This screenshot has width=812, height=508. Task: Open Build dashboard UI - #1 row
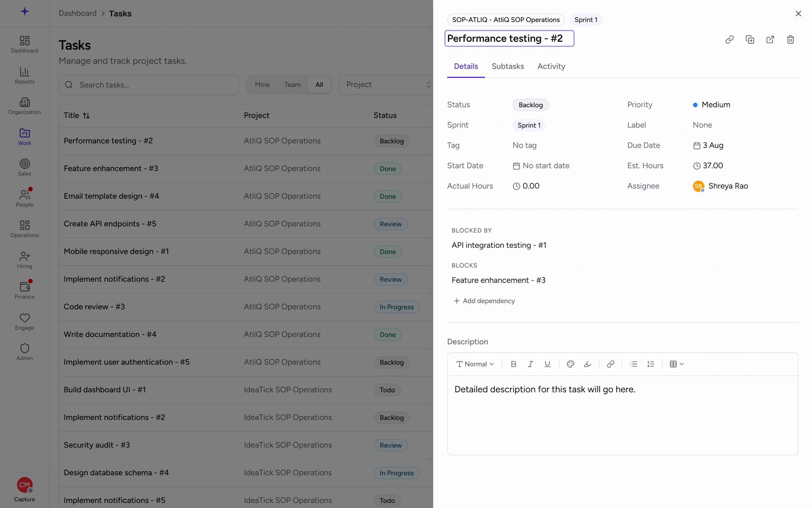(246, 390)
